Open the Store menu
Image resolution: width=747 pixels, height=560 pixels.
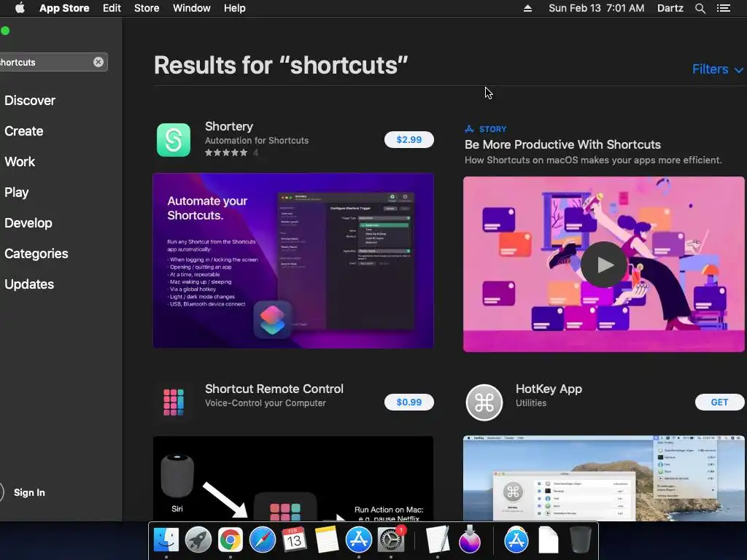[147, 8]
